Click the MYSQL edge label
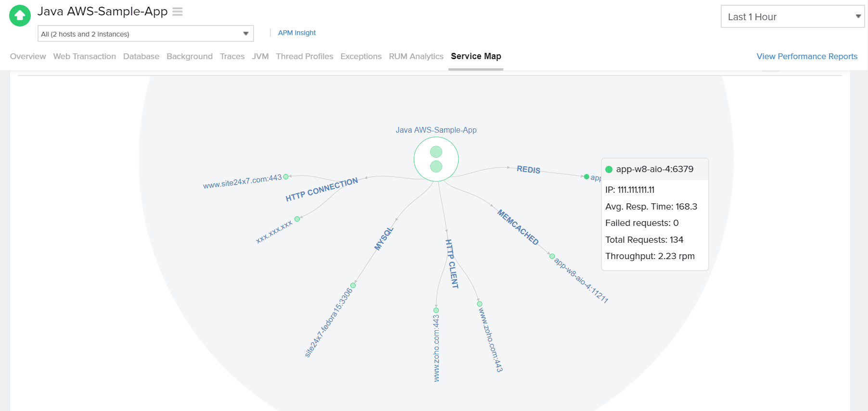The image size is (868, 411). point(384,239)
